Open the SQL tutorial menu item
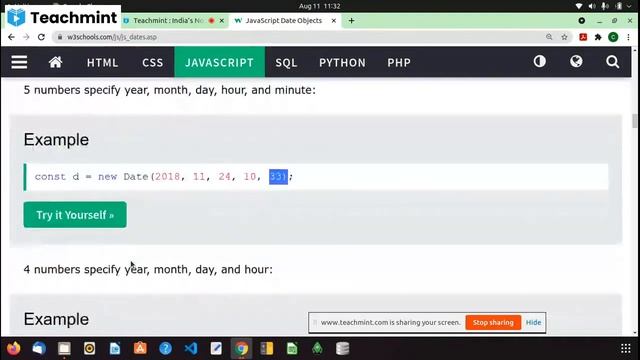The width and height of the screenshot is (640, 360). (286, 62)
